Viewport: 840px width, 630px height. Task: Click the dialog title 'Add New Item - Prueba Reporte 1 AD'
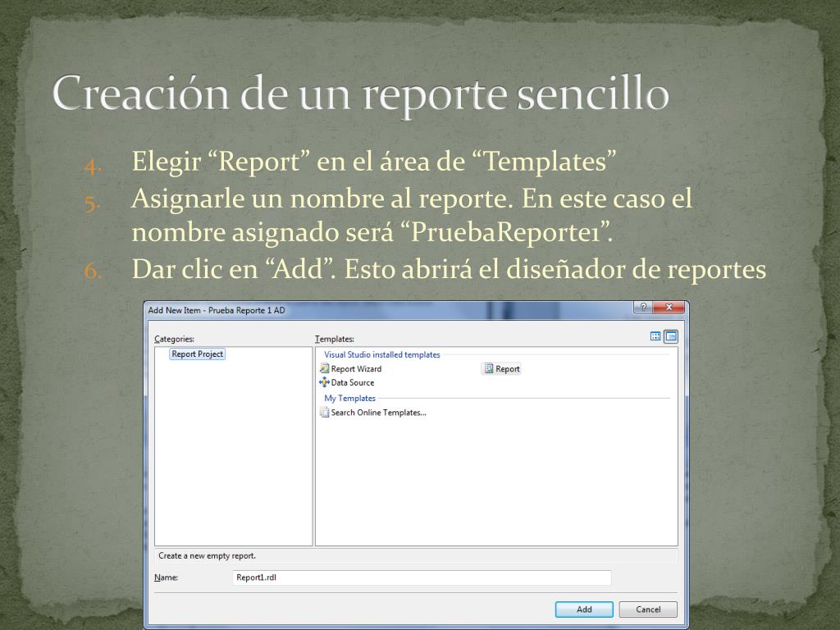(217, 310)
